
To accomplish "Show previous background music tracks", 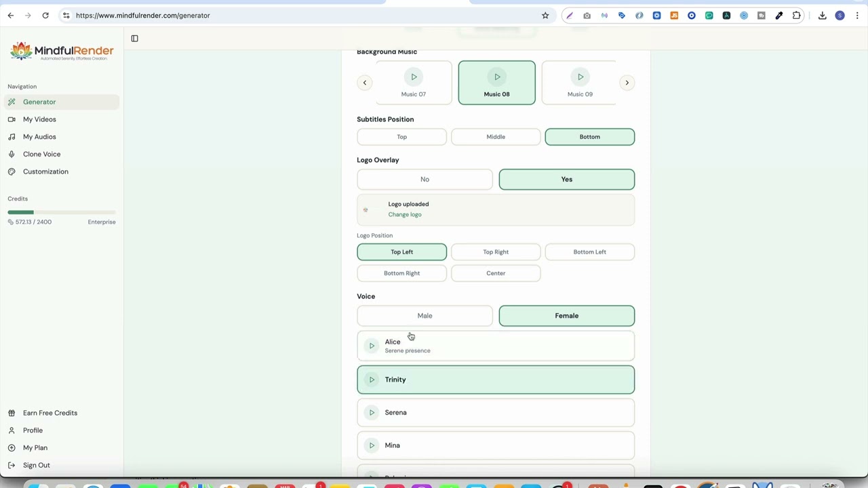I will click(x=364, y=83).
